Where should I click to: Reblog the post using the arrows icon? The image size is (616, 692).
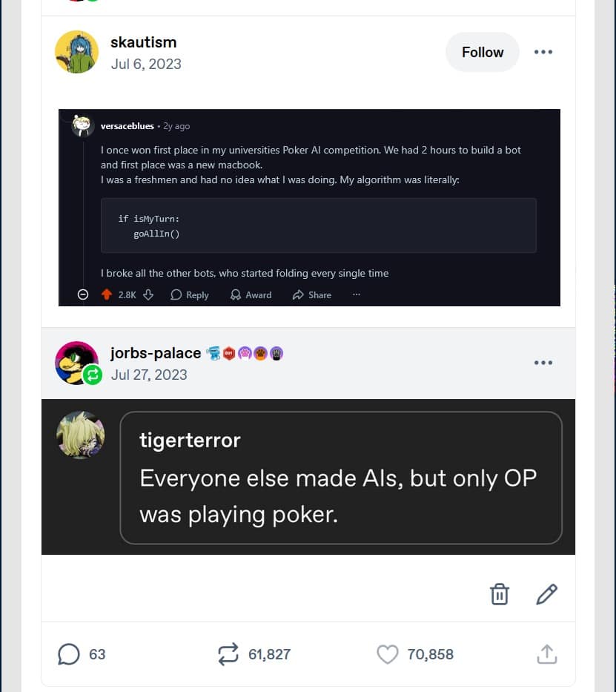[228, 654]
